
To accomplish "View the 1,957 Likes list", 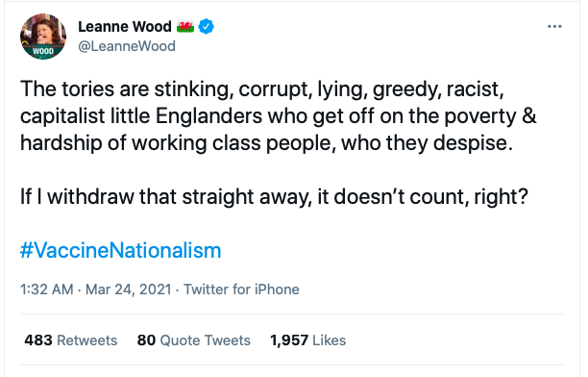I will tap(307, 340).
